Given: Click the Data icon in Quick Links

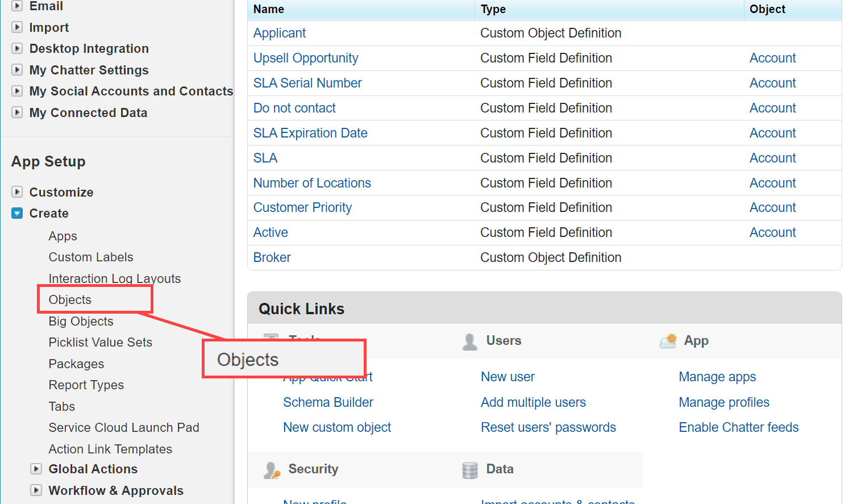Looking at the screenshot, I should [x=468, y=470].
